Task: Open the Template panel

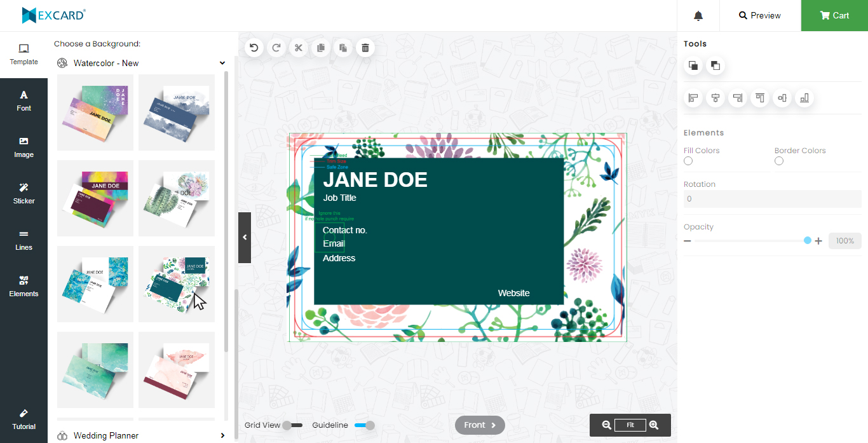Action: tap(24, 55)
